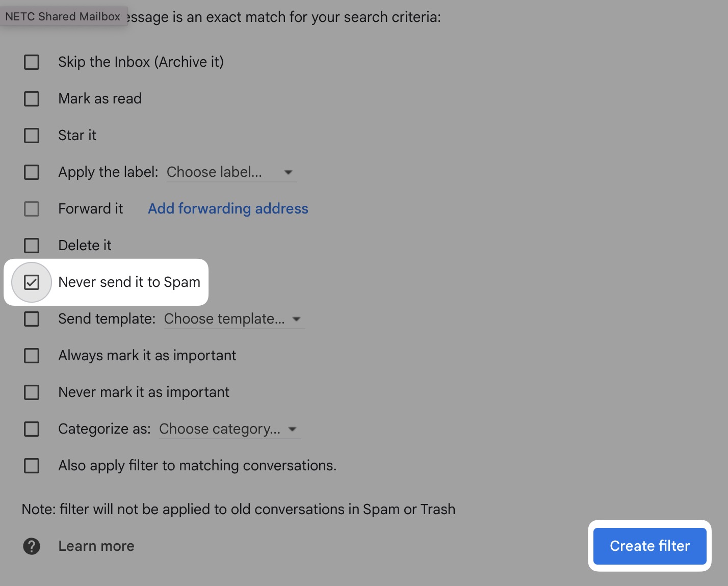Enable Also apply filter to matching conversations
The height and width of the screenshot is (586, 728).
coord(32,466)
